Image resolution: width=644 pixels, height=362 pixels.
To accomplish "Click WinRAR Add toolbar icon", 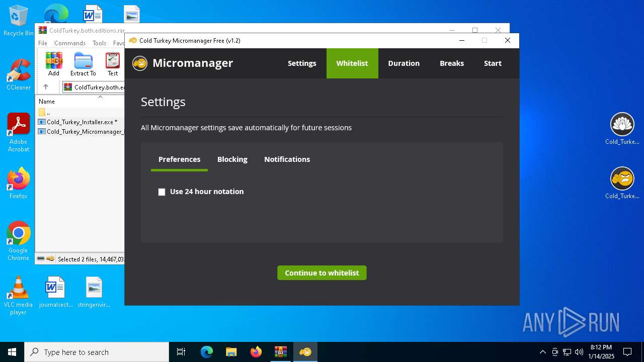I will pos(54,64).
